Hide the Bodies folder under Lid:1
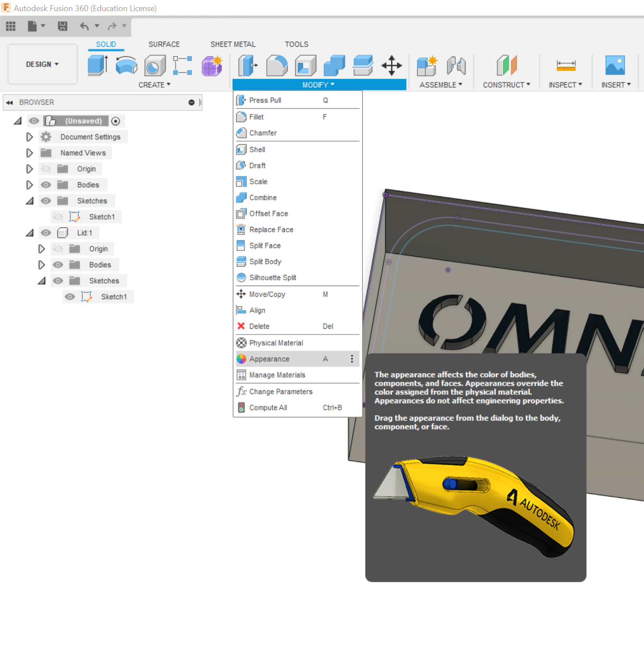This screenshot has height=652, width=644. [x=58, y=265]
